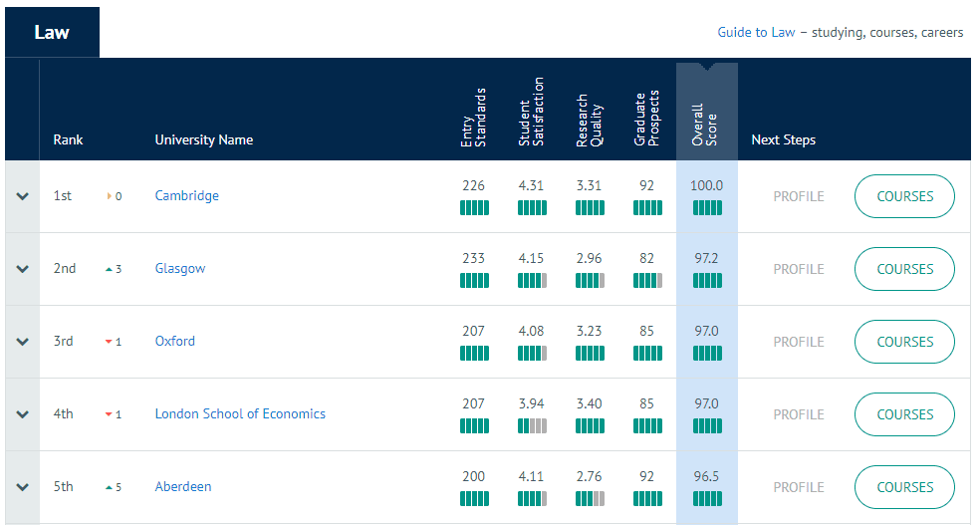980x525 pixels.
Task: Sort by the Rank column header
Action: point(68,139)
